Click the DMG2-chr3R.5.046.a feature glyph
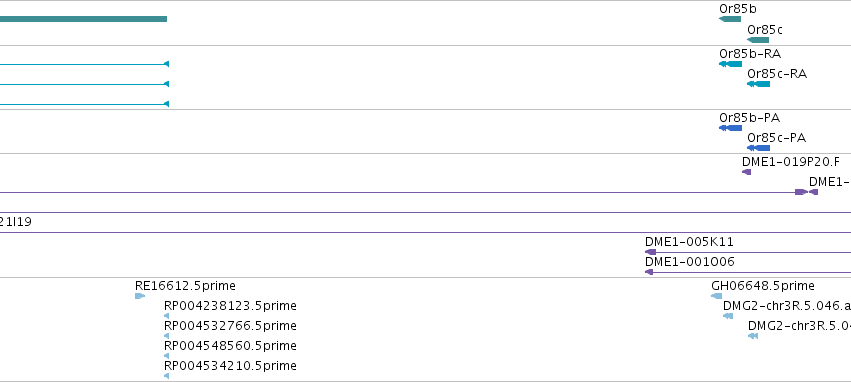The width and height of the screenshot is (851, 382). click(728, 316)
